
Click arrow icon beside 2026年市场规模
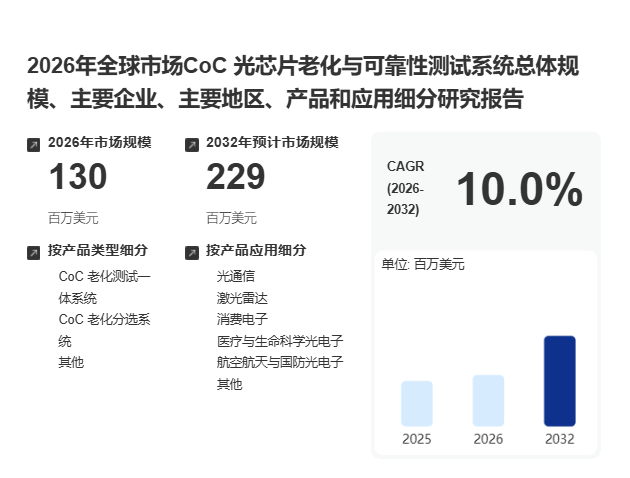(x=33, y=145)
